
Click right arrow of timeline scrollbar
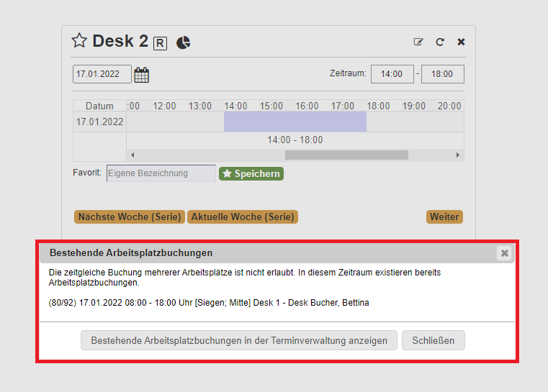(x=458, y=155)
